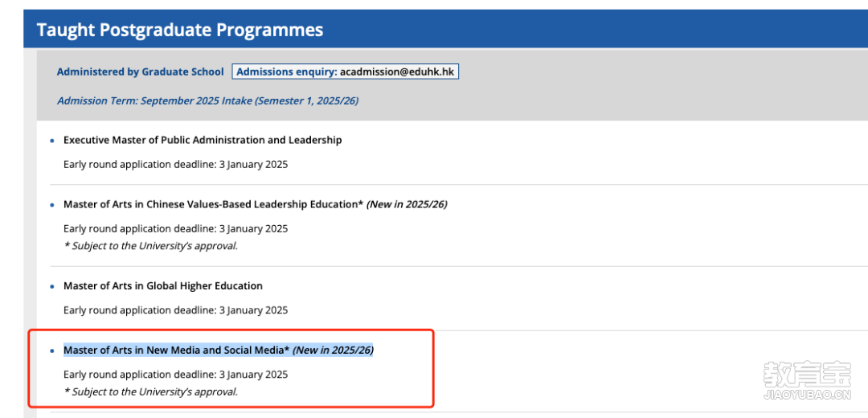Click the early round deadline under Executive Master

[175, 165]
